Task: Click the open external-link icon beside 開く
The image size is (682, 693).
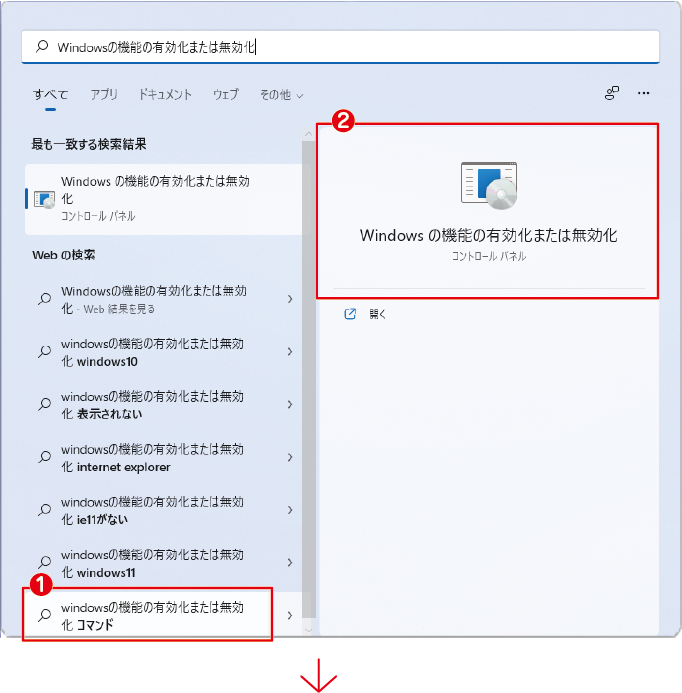Action: point(350,314)
